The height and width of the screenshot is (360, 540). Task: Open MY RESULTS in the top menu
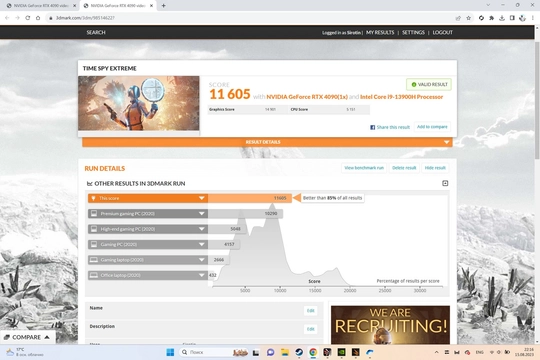[380, 32]
